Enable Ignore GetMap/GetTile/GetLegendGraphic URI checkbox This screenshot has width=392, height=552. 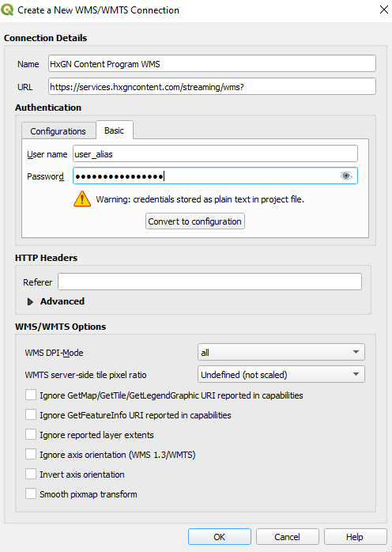point(31,395)
